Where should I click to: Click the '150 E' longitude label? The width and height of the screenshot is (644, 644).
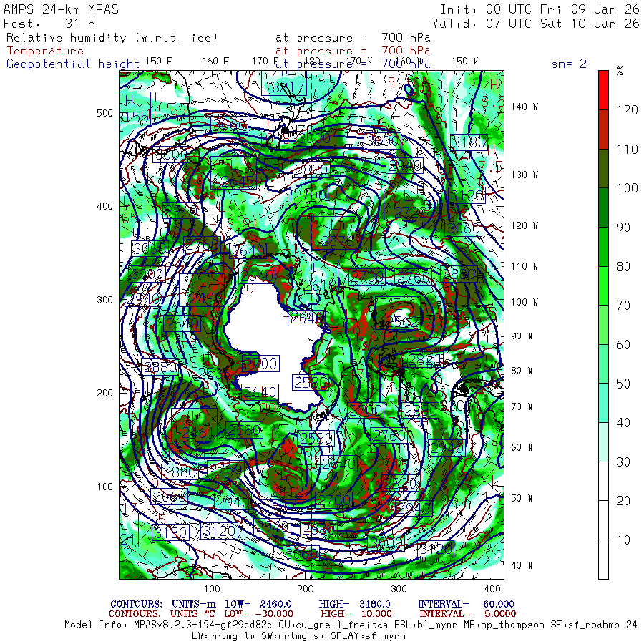pos(159,62)
